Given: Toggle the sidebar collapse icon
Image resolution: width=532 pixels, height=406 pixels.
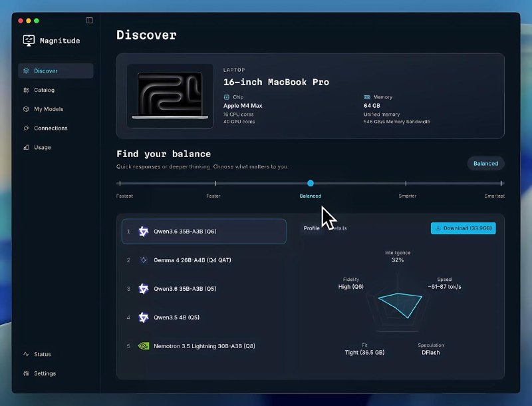Looking at the screenshot, I should (89, 21).
